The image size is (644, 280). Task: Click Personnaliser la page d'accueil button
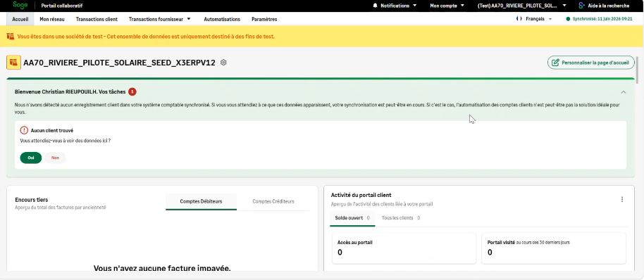click(590, 63)
